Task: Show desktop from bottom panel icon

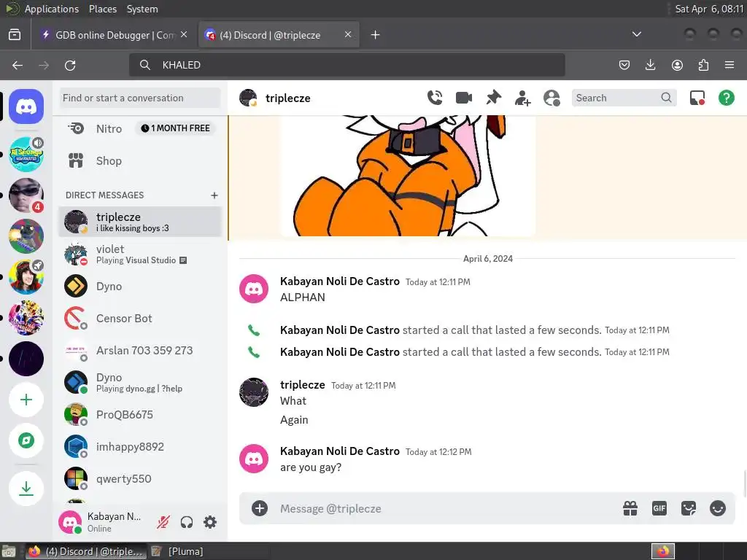Action: coord(9,551)
